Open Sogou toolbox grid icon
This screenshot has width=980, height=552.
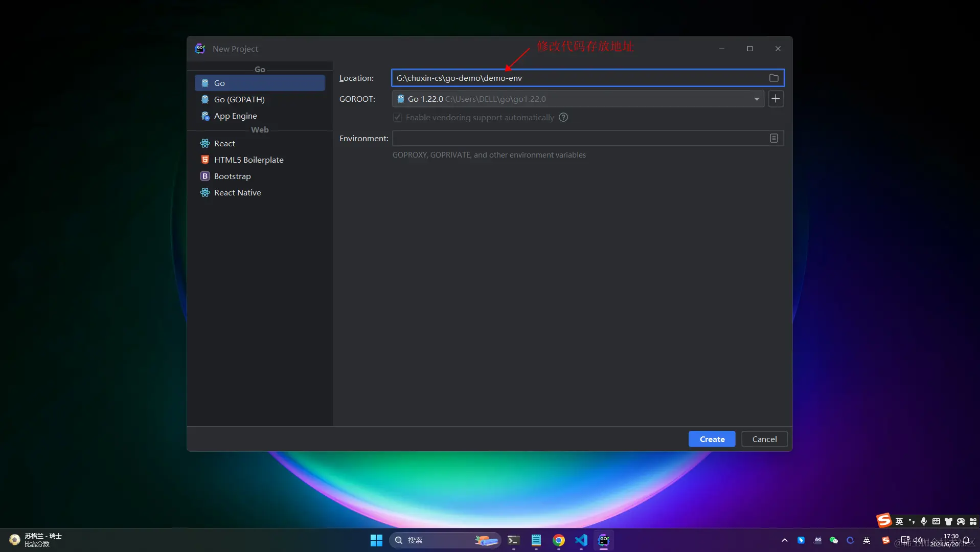tap(973, 521)
